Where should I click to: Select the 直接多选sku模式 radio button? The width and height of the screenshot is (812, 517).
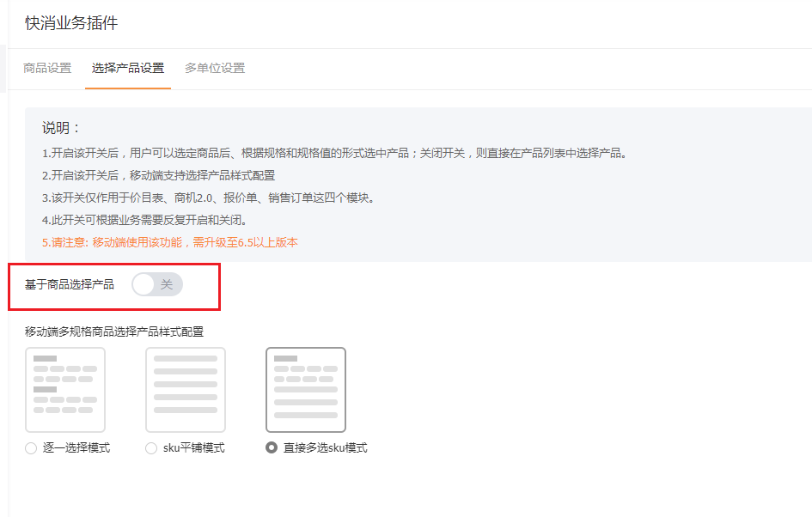[x=272, y=447]
